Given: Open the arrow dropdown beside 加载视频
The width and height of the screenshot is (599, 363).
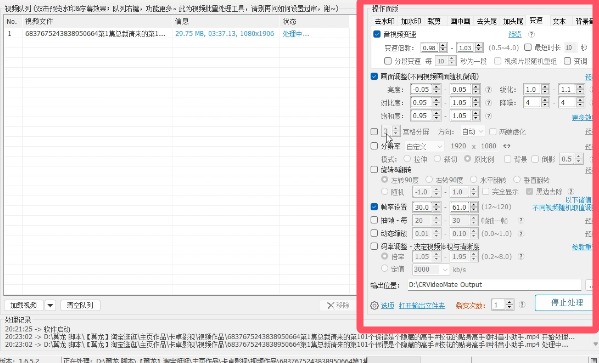Looking at the screenshot, I should click(50, 305).
